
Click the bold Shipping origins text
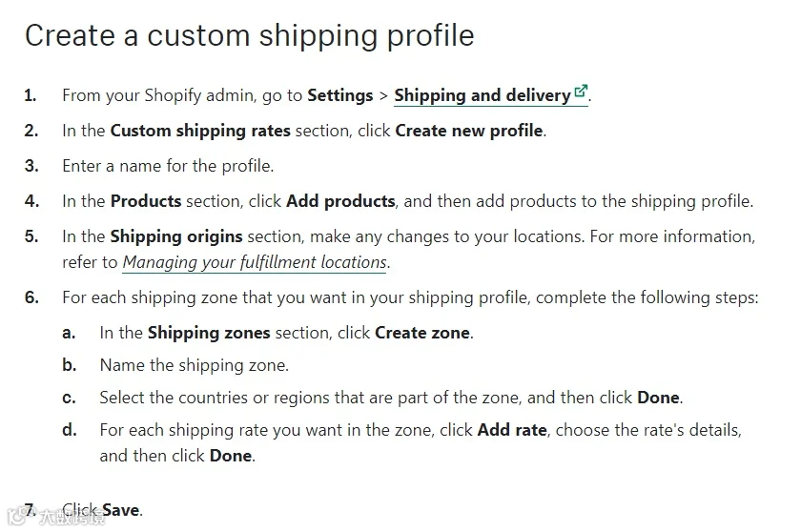point(176,236)
